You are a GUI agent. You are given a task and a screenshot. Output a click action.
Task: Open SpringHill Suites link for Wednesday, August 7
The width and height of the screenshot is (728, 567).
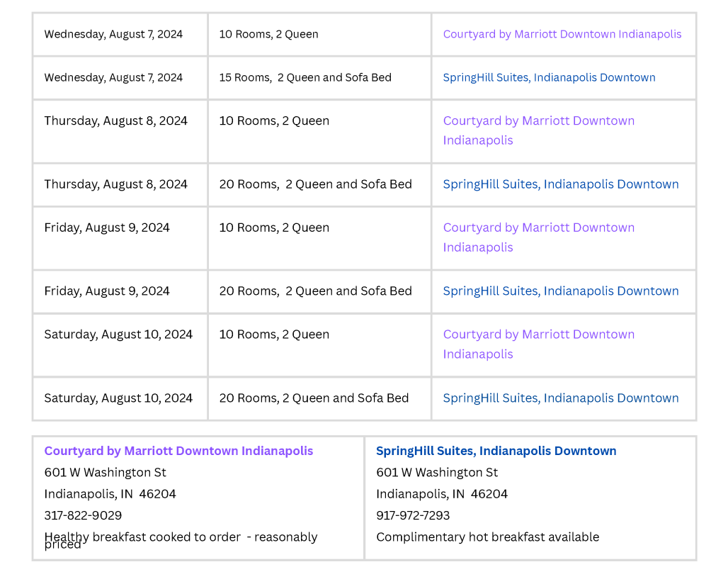point(549,78)
